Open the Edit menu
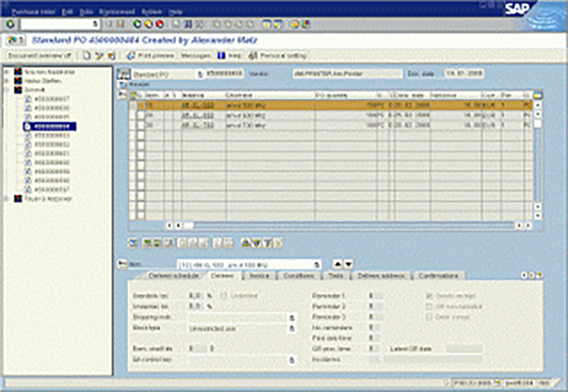The image size is (568, 392). 67,12
